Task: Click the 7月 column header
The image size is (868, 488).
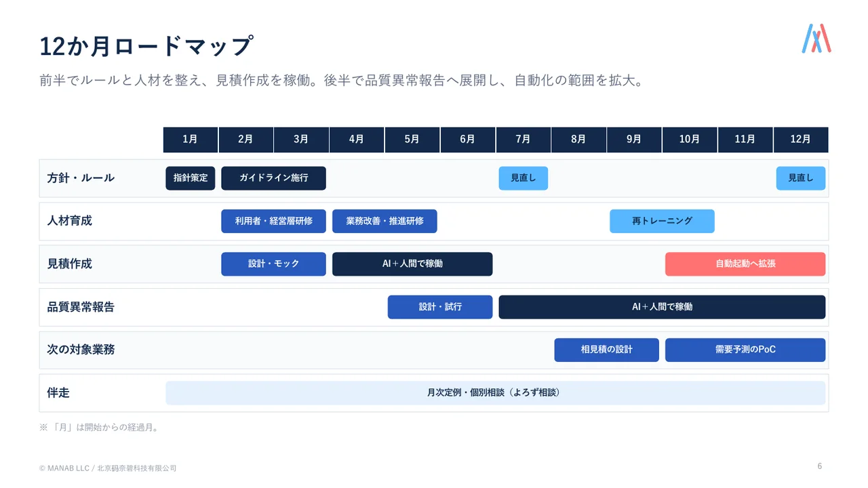Action: tap(524, 140)
